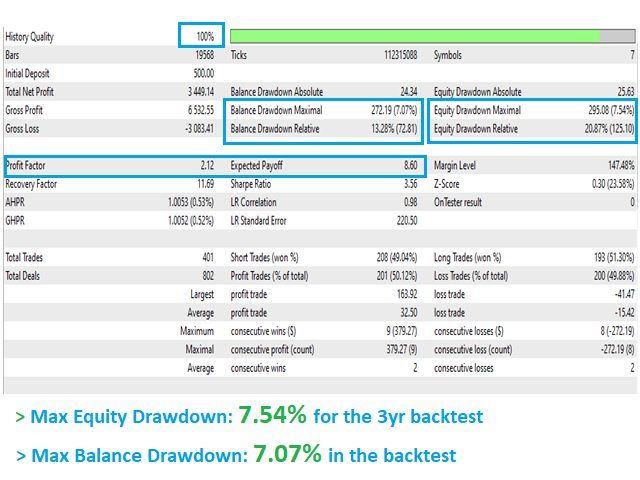Click Balance Drawdown Relative value 13.28% (72.81)
The width and height of the screenshot is (640, 480).
[x=394, y=129]
